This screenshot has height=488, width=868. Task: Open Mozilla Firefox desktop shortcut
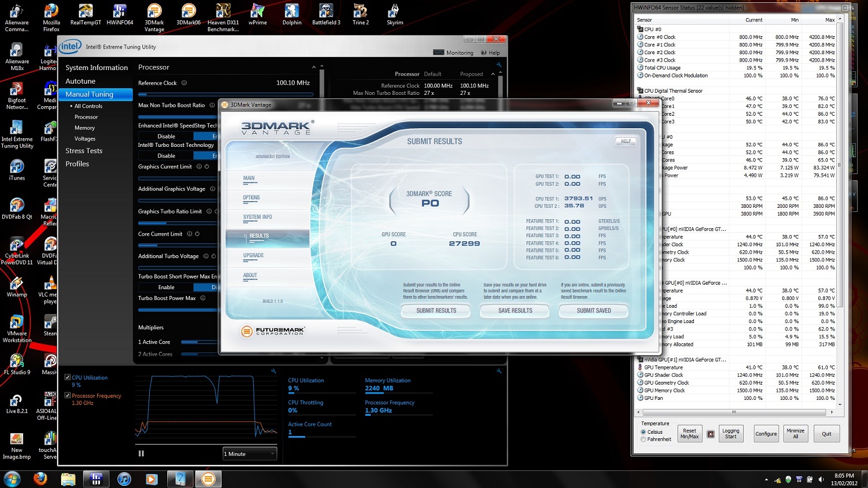51,18
